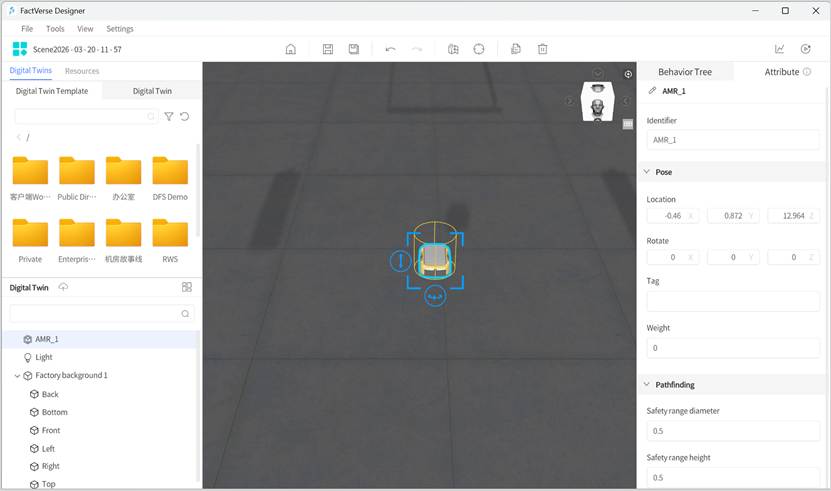Click the cloud upload icon by Digital Twin
This screenshot has height=491, width=831.
point(63,287)
